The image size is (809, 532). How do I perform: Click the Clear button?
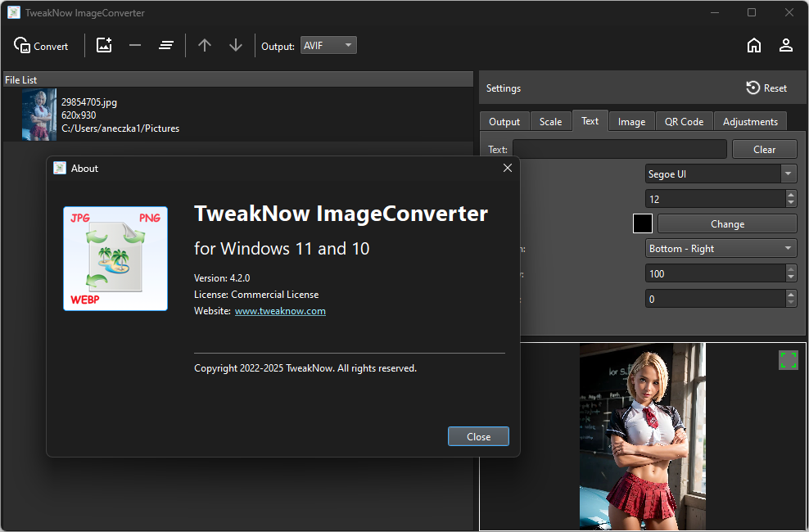point(764,149)
